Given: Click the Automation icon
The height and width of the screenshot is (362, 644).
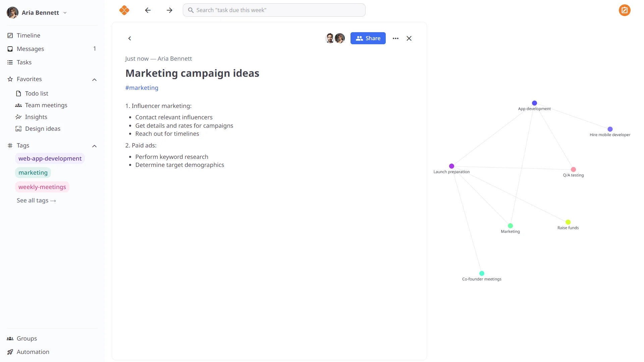Looking at the screenshot, I should (10, 352).
